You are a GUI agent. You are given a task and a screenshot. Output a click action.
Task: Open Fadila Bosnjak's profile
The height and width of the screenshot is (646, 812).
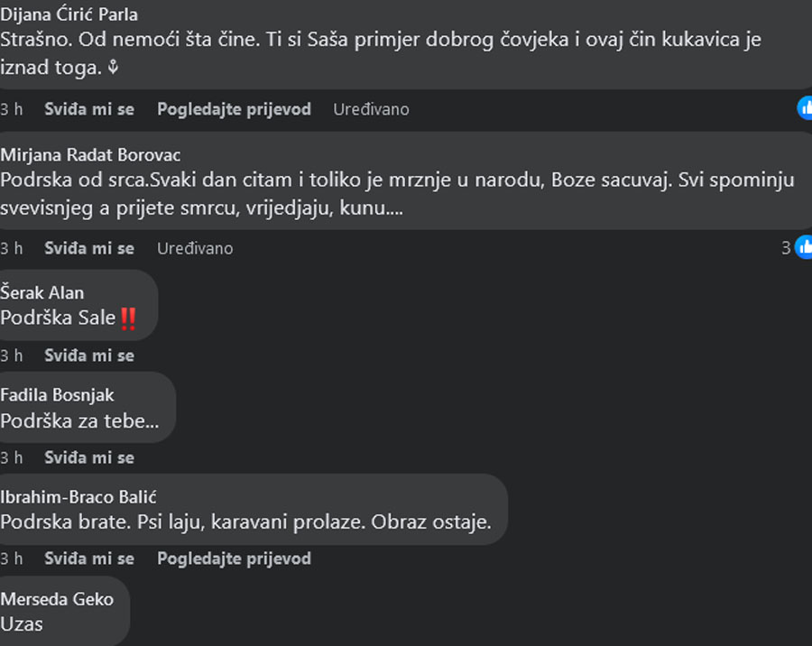pos(57,395)
